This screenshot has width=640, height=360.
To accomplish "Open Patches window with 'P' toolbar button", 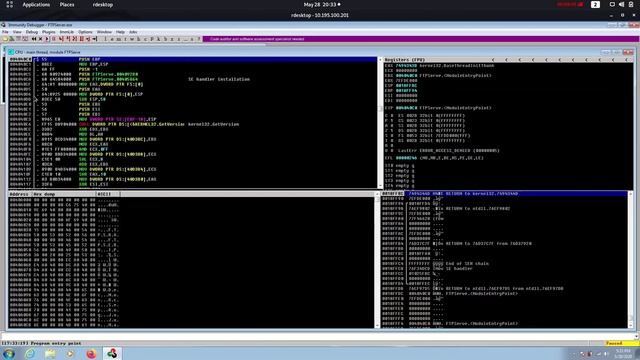I will [x=152, y=39].
